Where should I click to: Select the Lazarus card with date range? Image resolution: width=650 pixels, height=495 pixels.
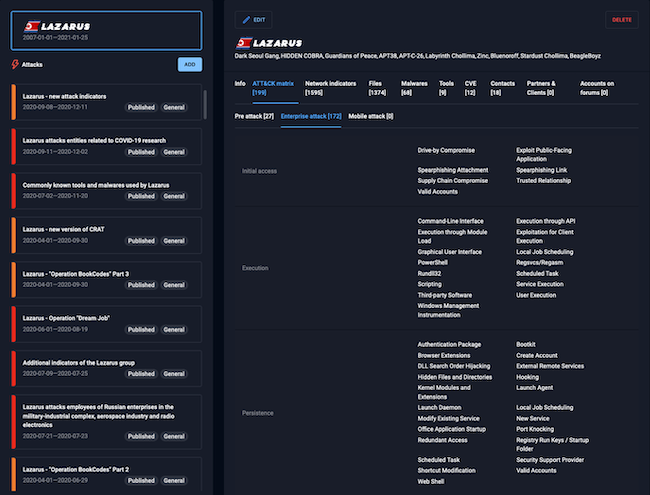click(107, 31)
